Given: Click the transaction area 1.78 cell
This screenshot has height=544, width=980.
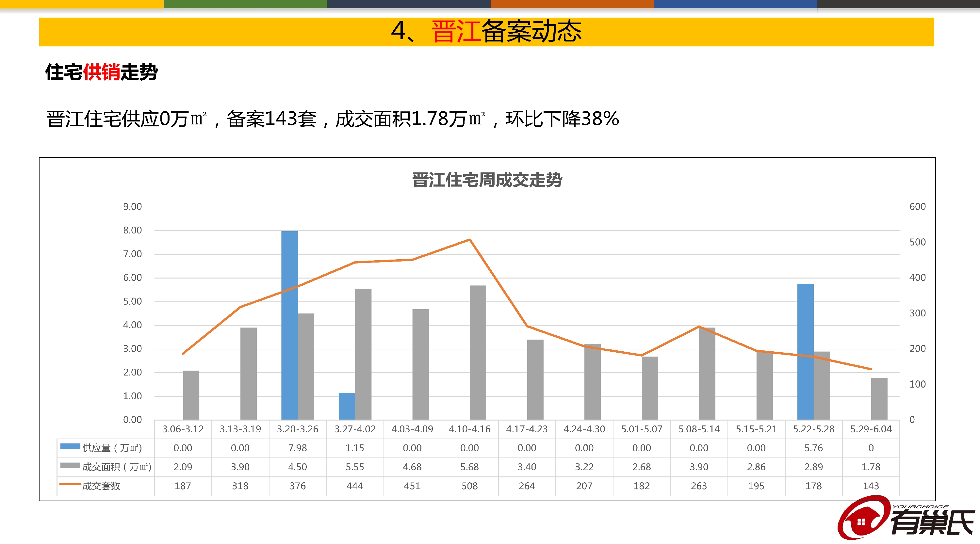Looking at the screenshot, I should tap(871, 467).
